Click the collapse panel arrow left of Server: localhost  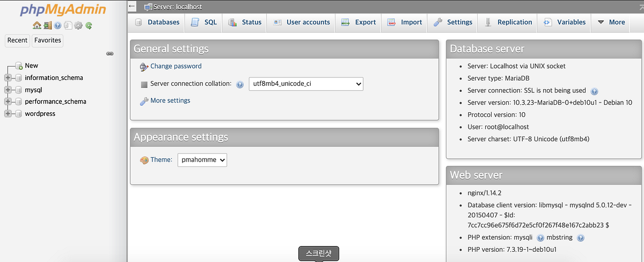132,6
